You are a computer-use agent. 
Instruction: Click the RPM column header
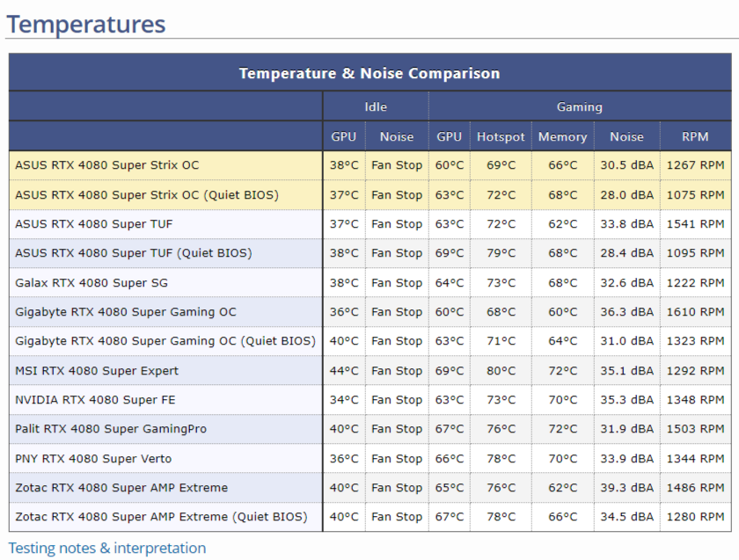(695, 136)
